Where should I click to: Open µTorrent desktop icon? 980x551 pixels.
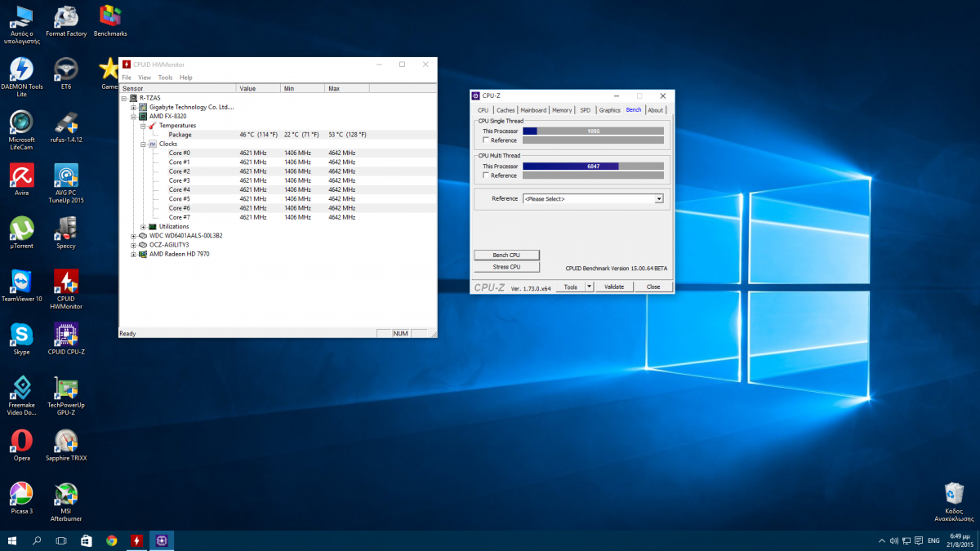(x=21, y=233)
